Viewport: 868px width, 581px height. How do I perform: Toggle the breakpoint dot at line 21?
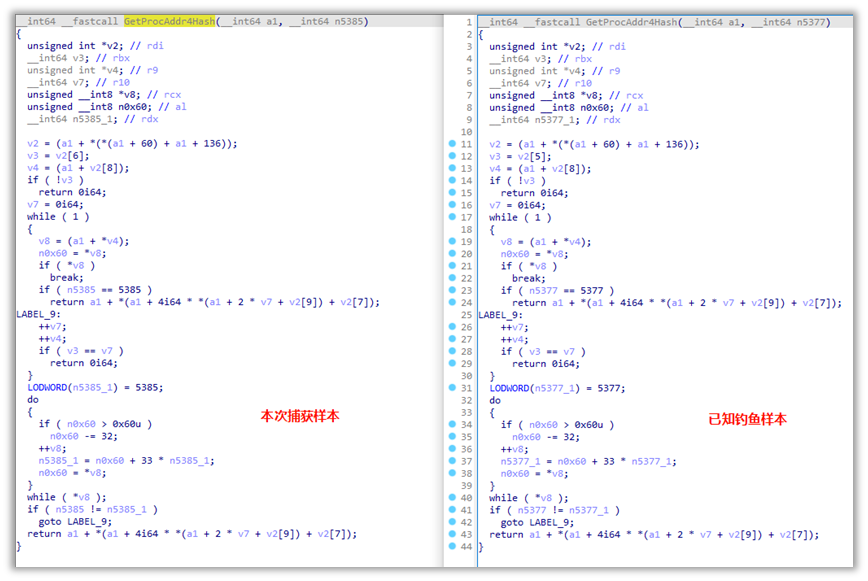pos(452,266)
